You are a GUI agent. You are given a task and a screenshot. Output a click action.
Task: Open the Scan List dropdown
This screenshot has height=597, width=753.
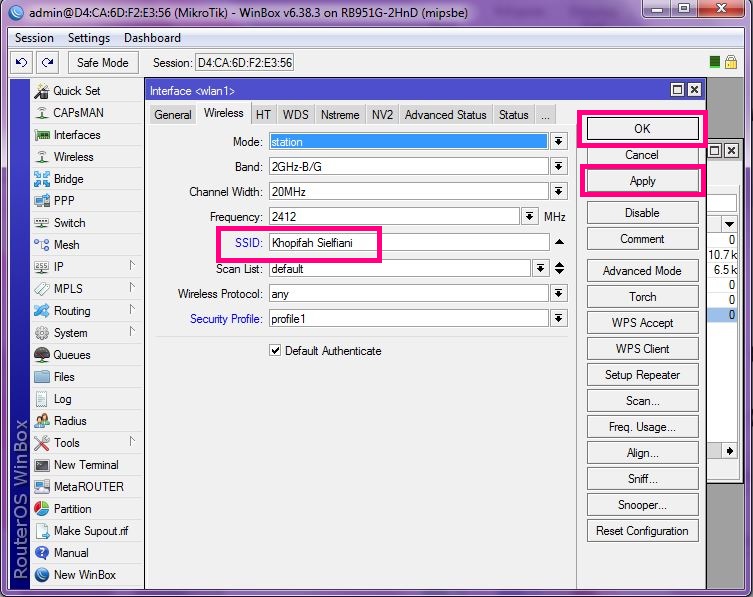tap(541, 268)
